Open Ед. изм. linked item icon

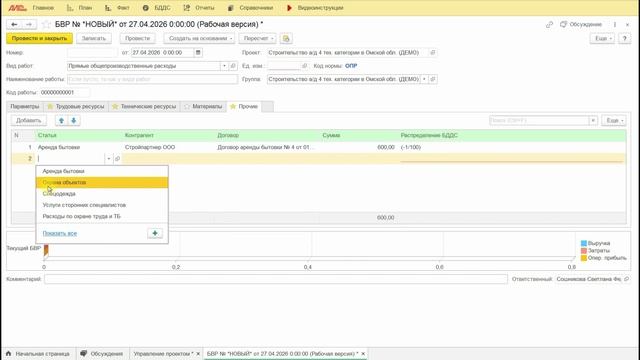[304, 66]
